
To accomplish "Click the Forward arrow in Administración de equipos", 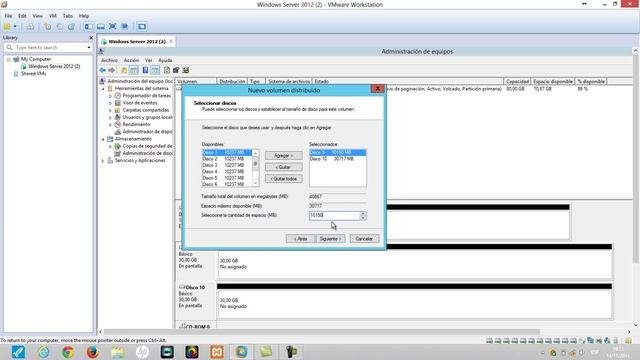I will point(111,70).
